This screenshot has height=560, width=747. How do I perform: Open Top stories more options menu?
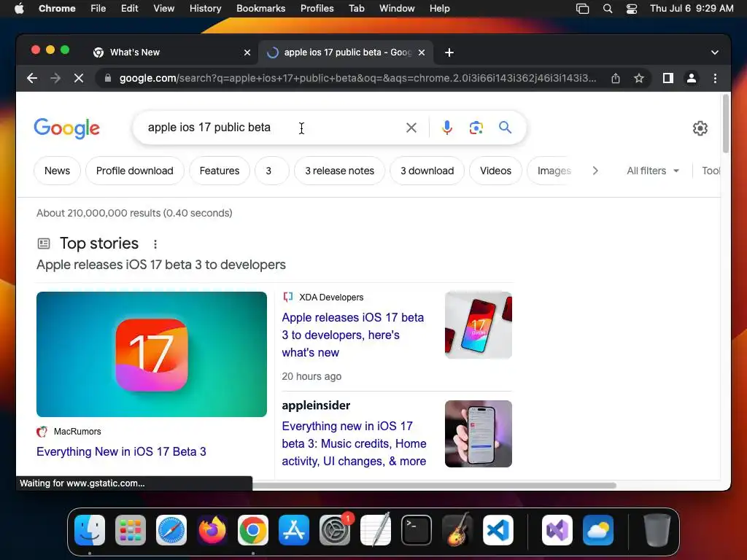155,244
